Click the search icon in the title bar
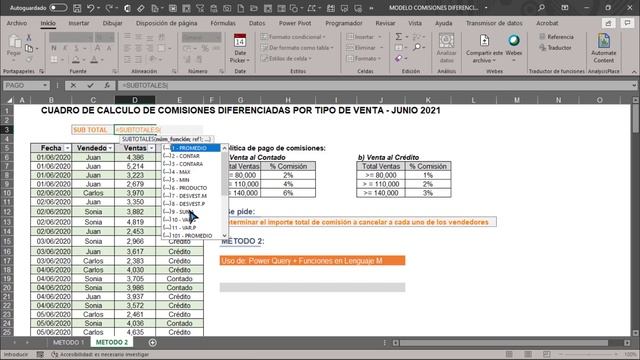The width and height of the screenshot is (640, 360). point(541,8)
